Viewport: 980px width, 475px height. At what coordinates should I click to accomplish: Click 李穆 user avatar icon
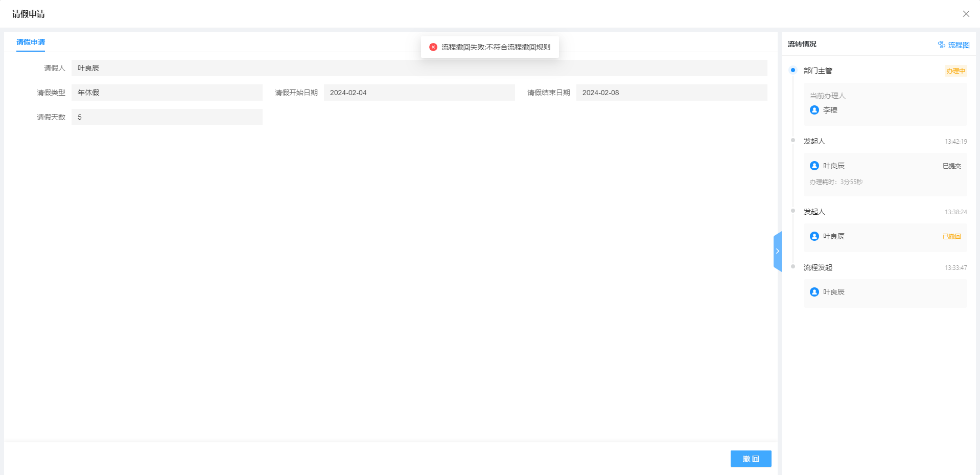coord(814,110)
